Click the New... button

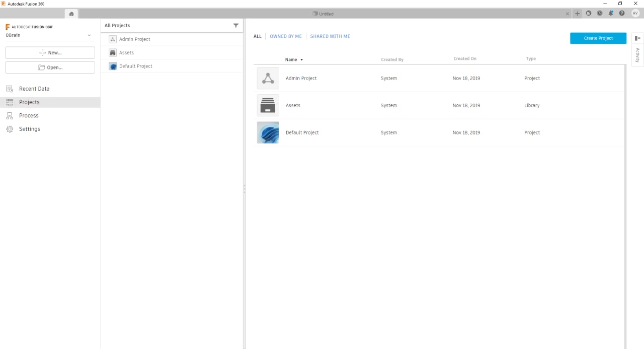(x=50, y=52)
